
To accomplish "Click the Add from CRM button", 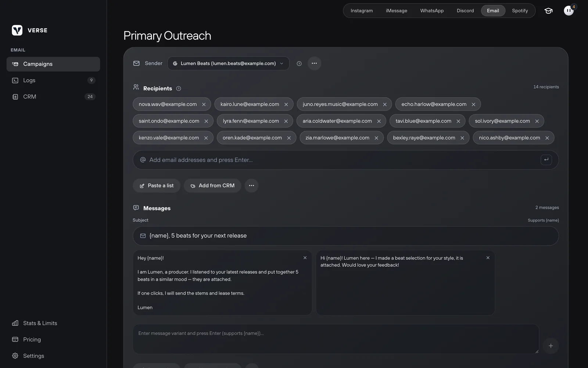I will pyautogui.click(x=212, y=185).
